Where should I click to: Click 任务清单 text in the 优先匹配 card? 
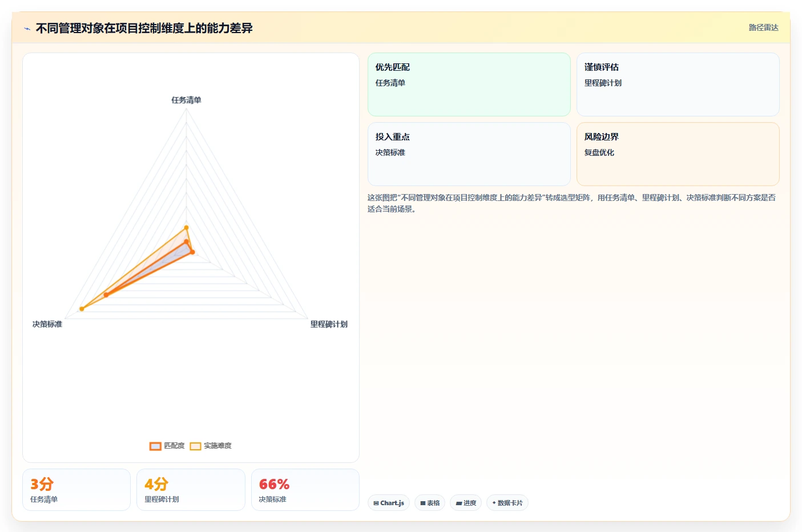[x=390, y=83]
